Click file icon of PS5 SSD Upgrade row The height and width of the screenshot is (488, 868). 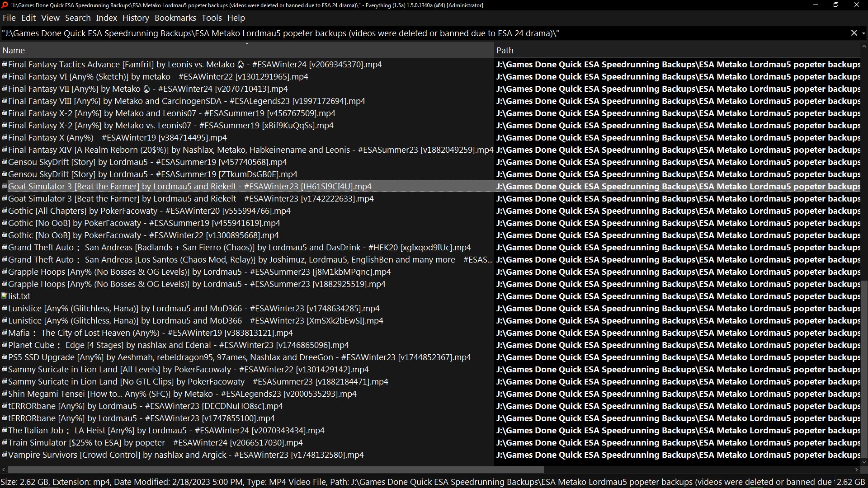[x=5, y=357]
